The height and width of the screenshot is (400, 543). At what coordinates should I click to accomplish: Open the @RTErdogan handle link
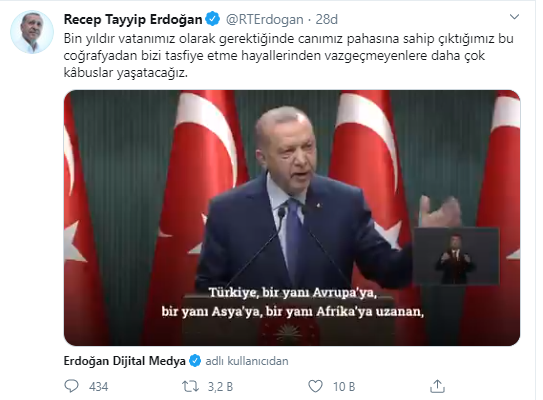tap(265, 19)
